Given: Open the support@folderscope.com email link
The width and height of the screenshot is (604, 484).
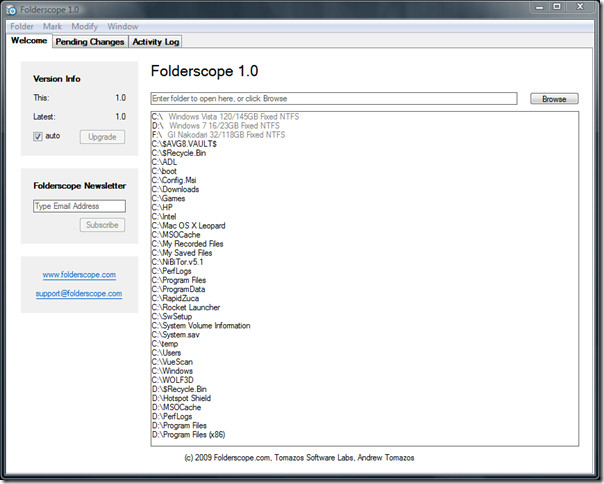Looking at the screenshot, I should [x=79, y=294].
